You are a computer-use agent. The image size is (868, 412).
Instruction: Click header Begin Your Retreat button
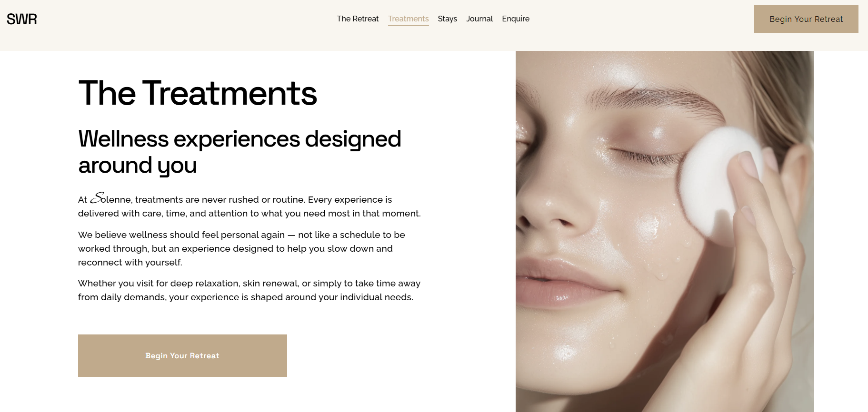tap(806, 19)
